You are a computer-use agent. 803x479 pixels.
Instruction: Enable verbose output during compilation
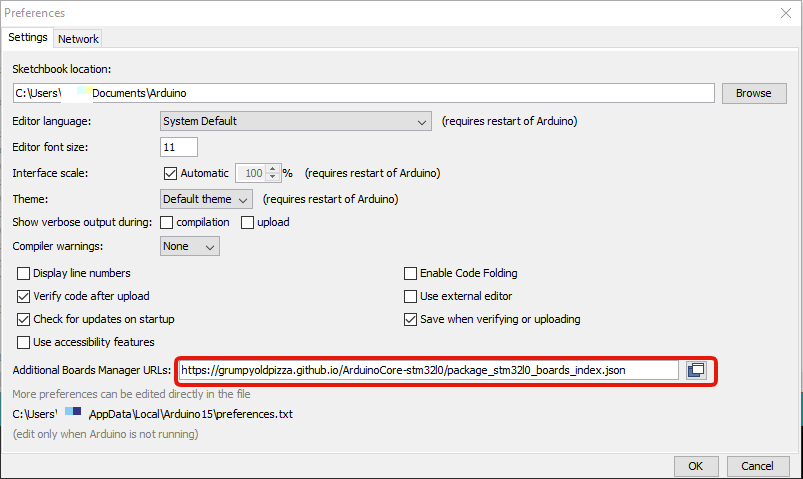point(167,222)
